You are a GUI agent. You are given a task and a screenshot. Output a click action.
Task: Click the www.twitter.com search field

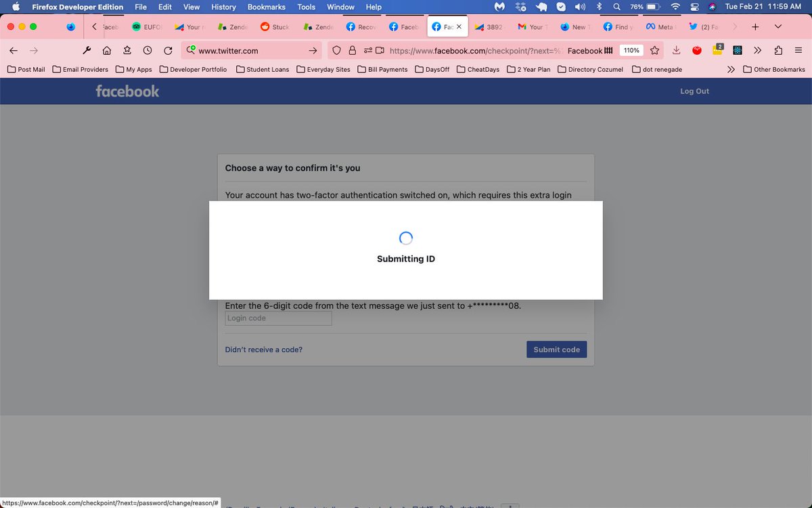pyautogui.click(x=250, y=51)
